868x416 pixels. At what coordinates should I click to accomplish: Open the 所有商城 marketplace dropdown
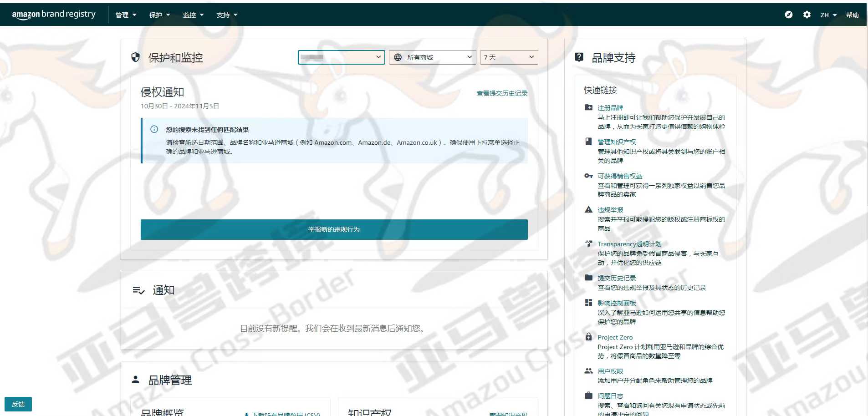coord(433,57)
